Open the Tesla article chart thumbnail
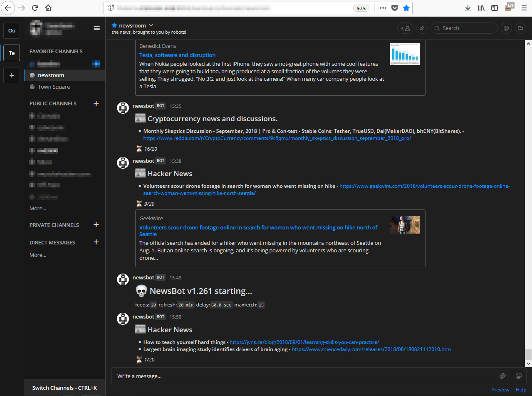Screen dimensions: 532x396 (404, 54)
